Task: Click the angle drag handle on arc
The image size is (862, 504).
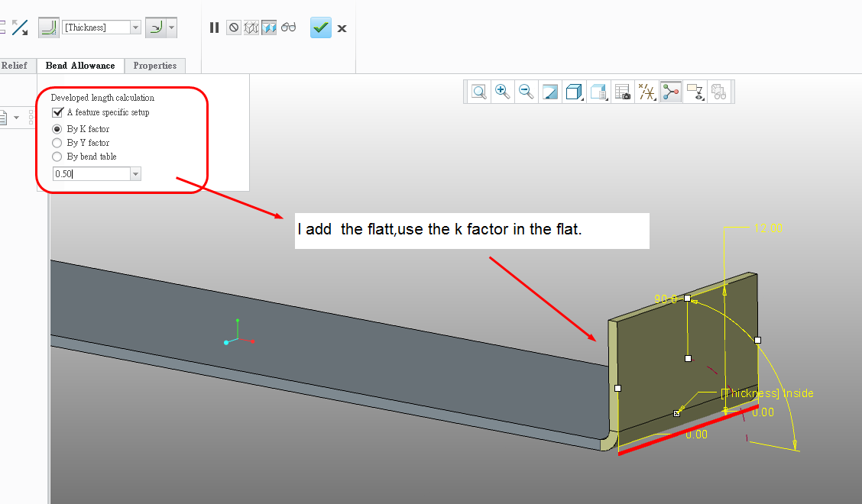Action: [757, 341]
